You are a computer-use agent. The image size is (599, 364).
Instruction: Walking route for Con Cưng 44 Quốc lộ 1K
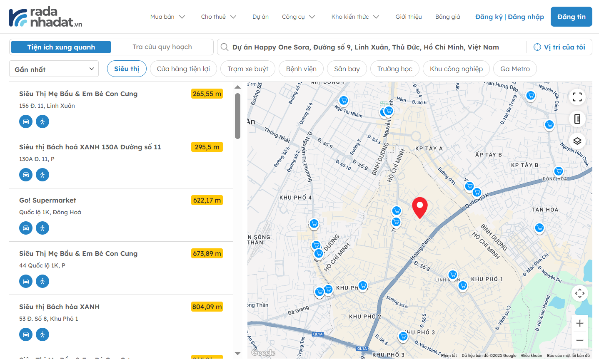point(42,281)
